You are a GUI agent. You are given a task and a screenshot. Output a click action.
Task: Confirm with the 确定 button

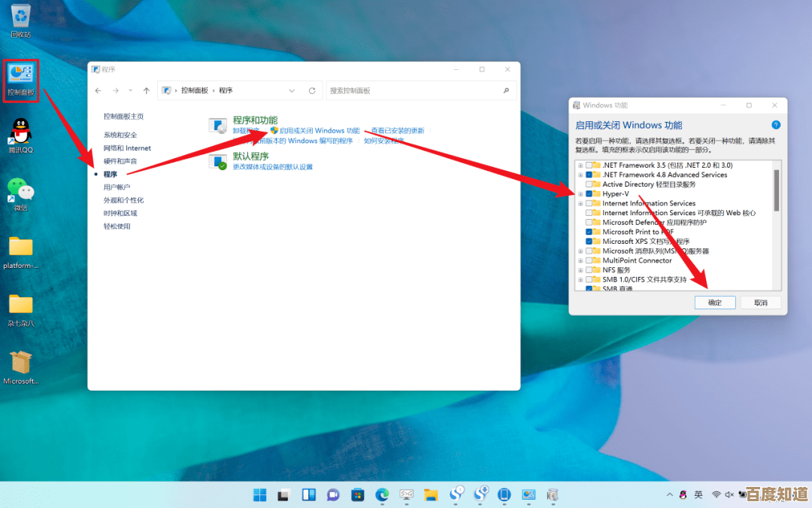pyautogui.click(x=714, y=302)
